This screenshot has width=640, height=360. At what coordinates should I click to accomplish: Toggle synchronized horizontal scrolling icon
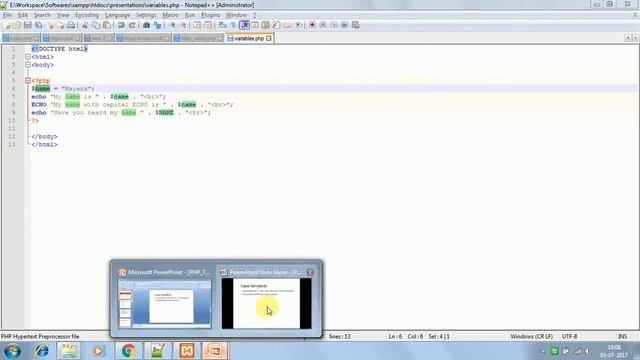tap(208, 25)
